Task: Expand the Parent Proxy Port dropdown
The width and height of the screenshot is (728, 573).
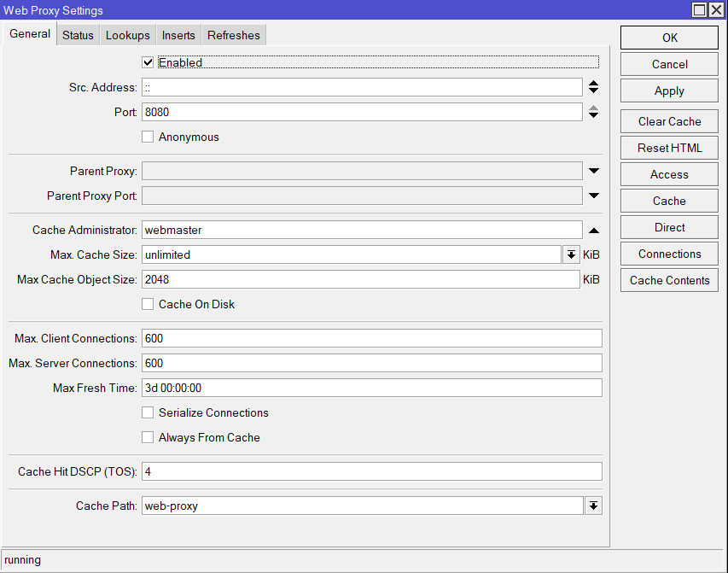Action: click(593, 195)
